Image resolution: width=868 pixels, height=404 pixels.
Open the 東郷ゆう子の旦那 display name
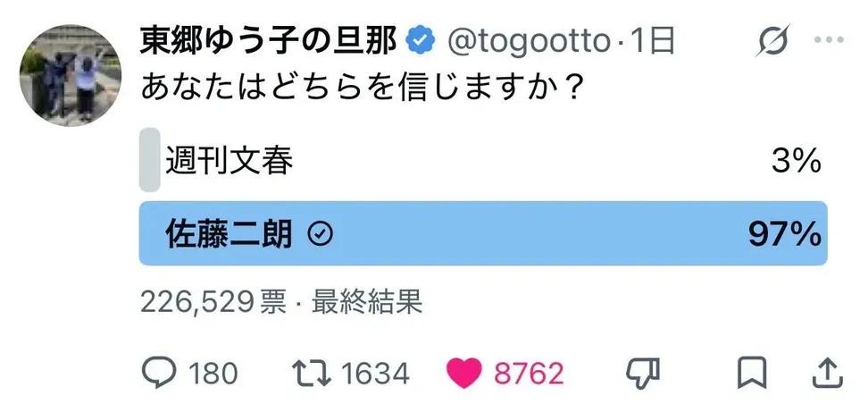[268, 42]
